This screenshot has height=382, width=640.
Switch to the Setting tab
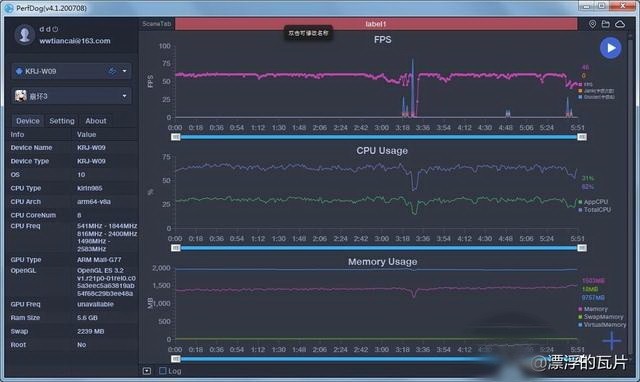pos(62,121)
